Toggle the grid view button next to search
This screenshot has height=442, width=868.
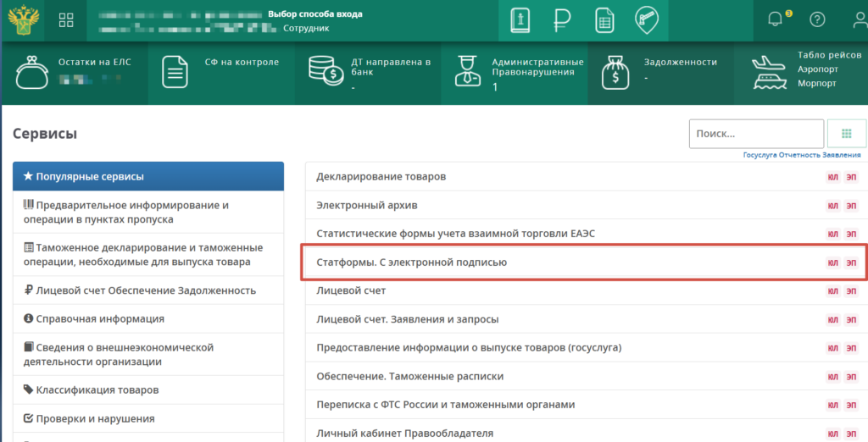pyautogui.click(x=847, y=133)
